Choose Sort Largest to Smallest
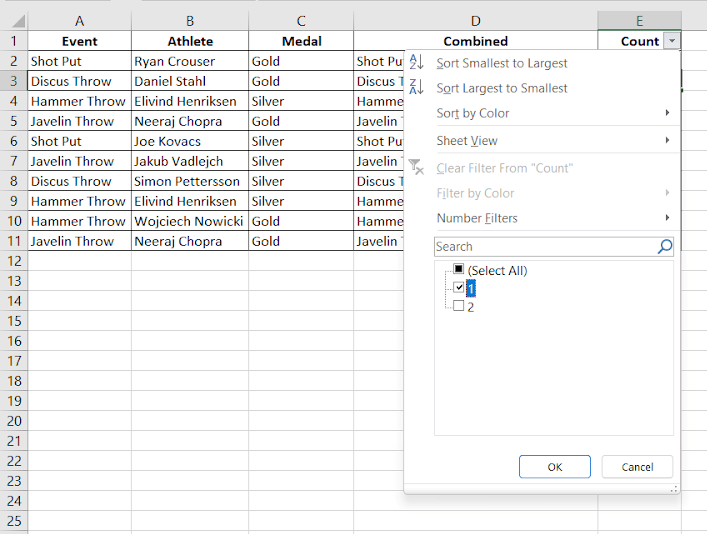This screenshot has width=707, height=534. [x=501, y=88]
